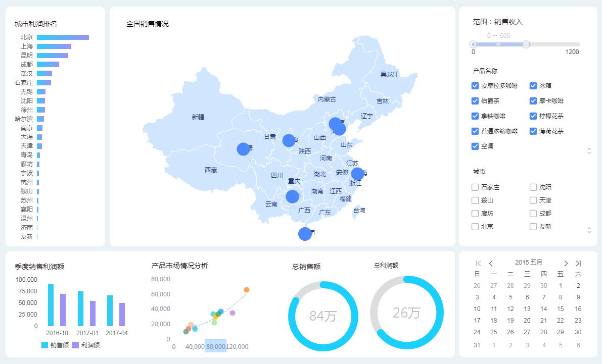
Task: Select day 15 in the calendar
Action: (x=560, y=309)
